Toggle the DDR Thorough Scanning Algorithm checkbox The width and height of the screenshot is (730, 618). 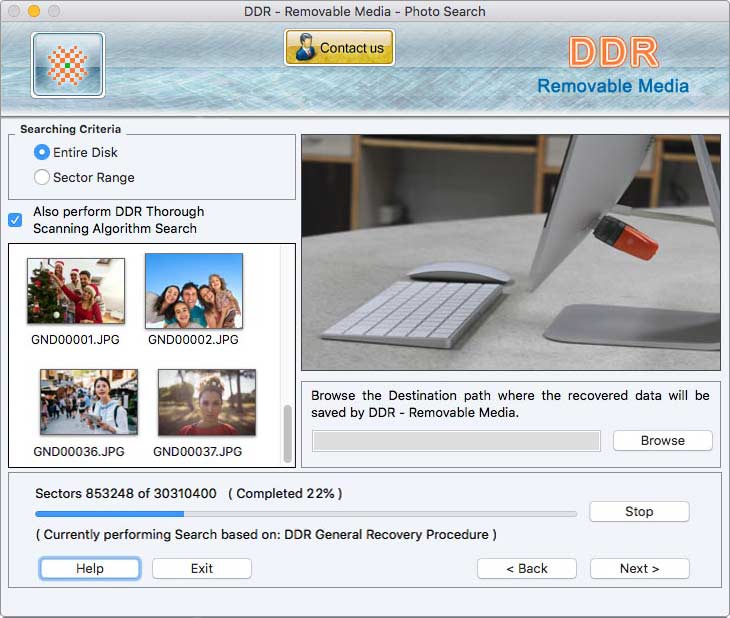click(x=15, y=220)
